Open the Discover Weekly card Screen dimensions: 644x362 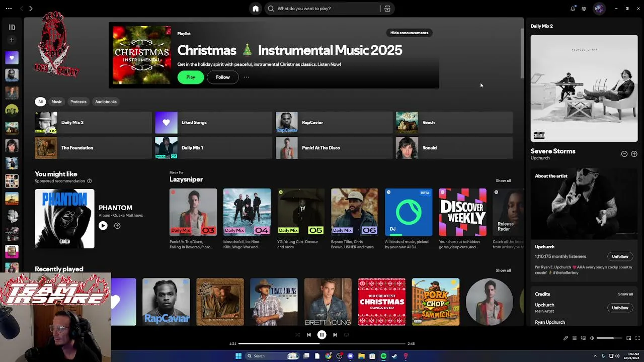(x=462, y=219)
